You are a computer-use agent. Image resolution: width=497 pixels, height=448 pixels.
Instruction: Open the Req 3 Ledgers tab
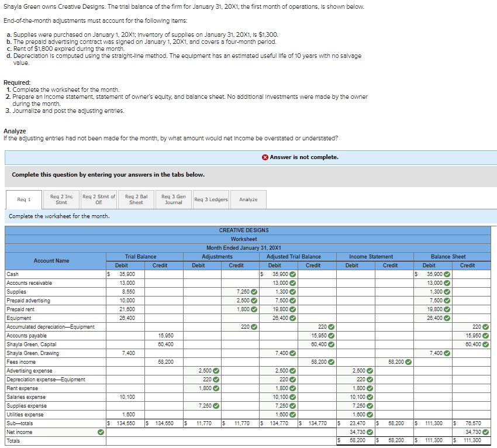coord(210,199)
